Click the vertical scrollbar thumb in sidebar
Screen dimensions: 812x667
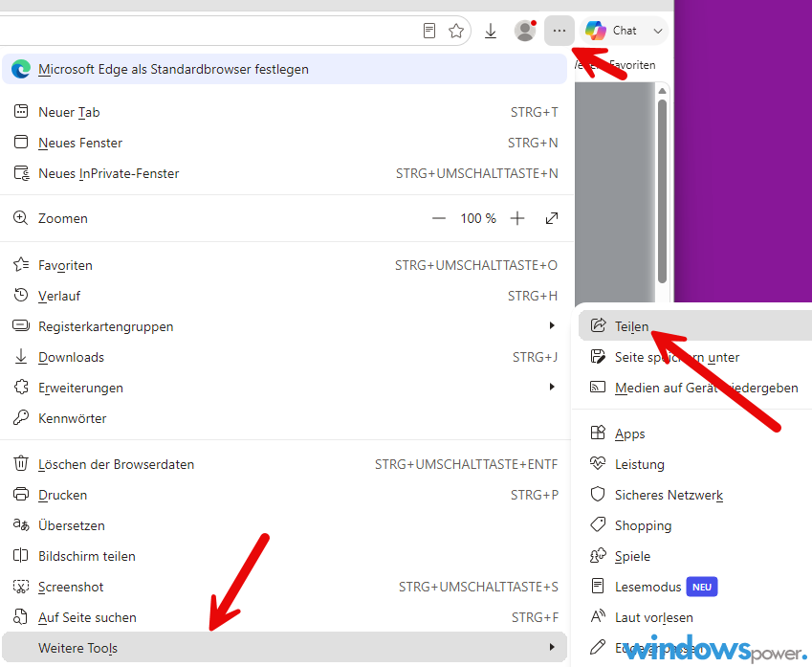tap(662, 191)
